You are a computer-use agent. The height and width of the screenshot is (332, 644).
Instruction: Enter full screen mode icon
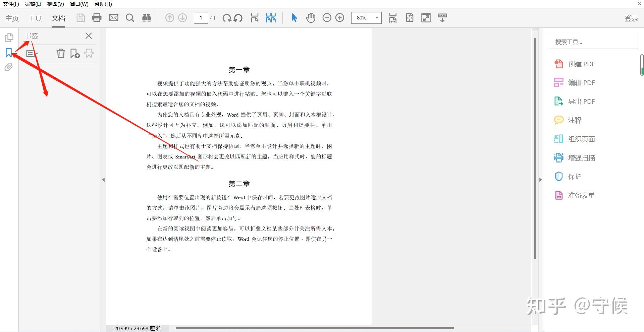426,18
